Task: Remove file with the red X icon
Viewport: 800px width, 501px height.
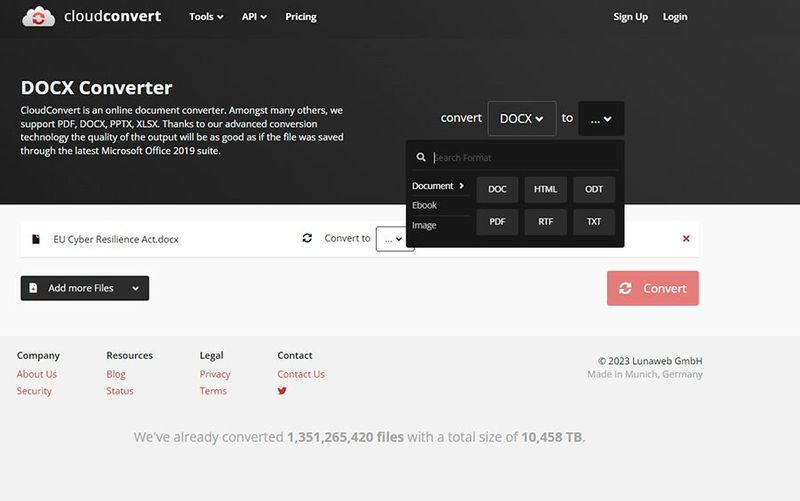Action: pos(686,238)
